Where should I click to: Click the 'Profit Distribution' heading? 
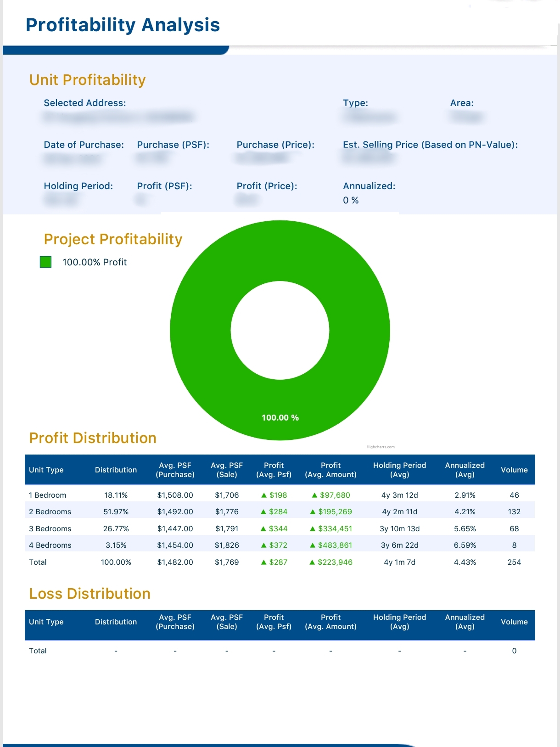(93, 438)
